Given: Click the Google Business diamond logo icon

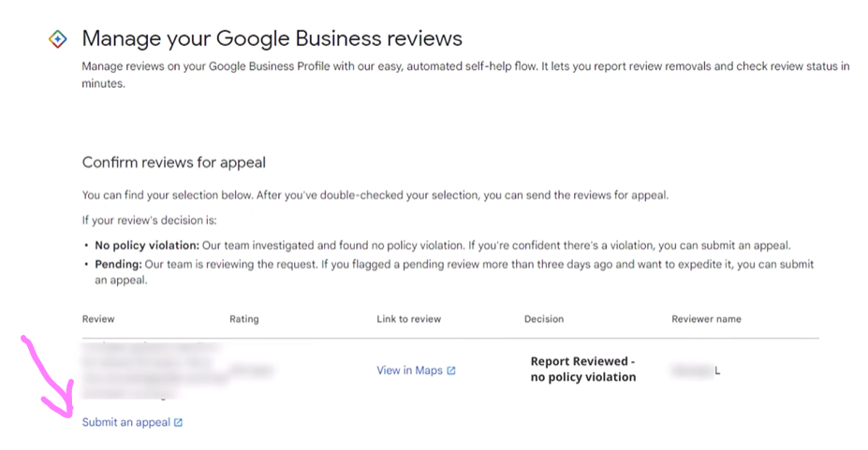Looking at the screenshot, I should pyautogui.click(x=57, y=38).
